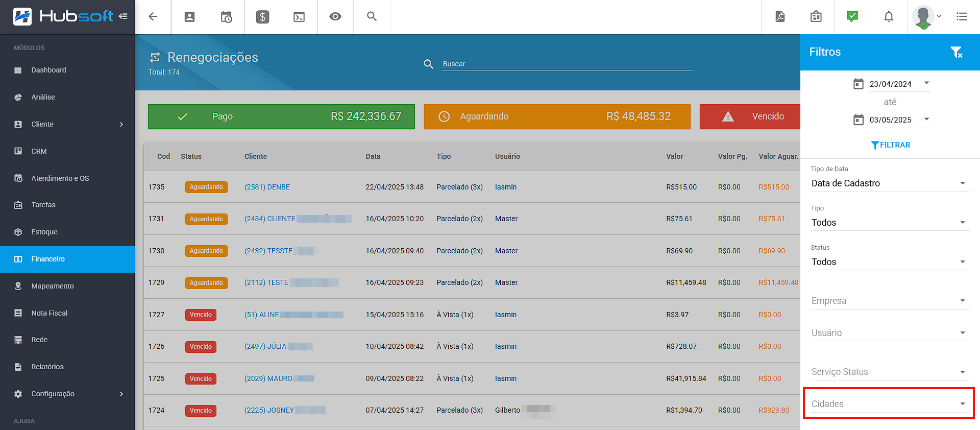Collapse the sidebar with the arrow icon
Image resolution: width=980 pixels, height=430 pixels.
click(123, 16)
